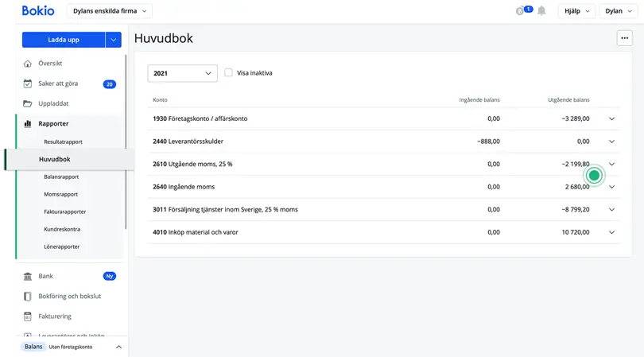644x357 pixels.
Task: Go to Översikt in sidebar
Action: 50,64
